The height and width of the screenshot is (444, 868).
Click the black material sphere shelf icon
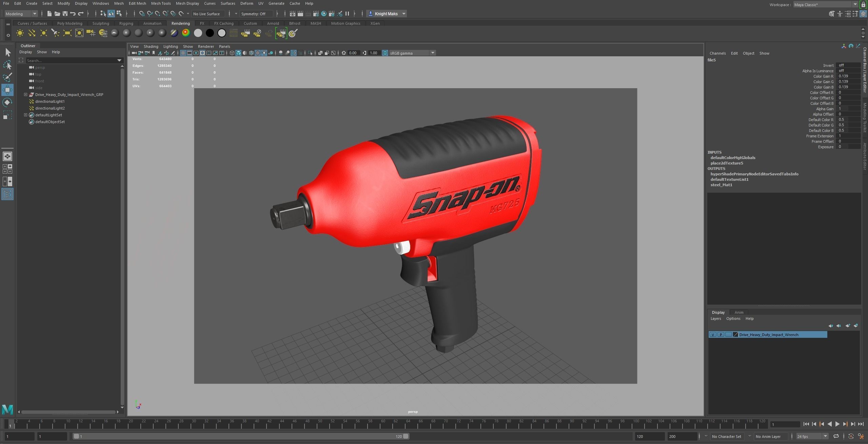click(x=210, y=33)
